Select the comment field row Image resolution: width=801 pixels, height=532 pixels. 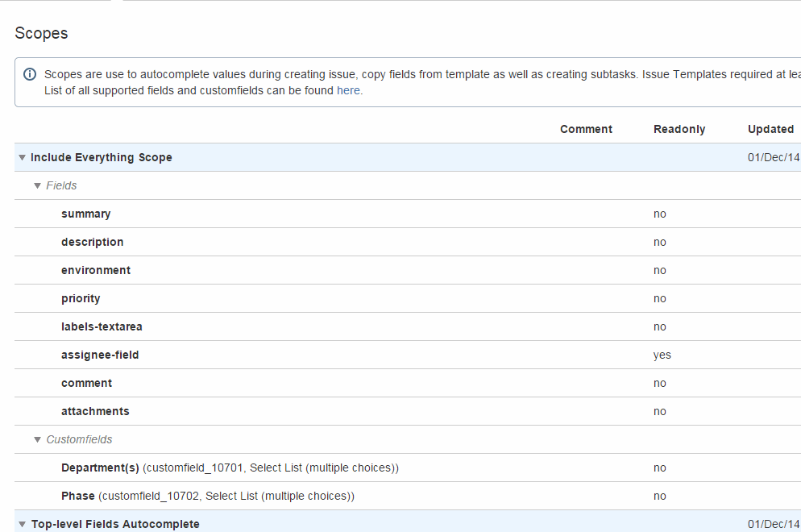click(x=408, y=383)
